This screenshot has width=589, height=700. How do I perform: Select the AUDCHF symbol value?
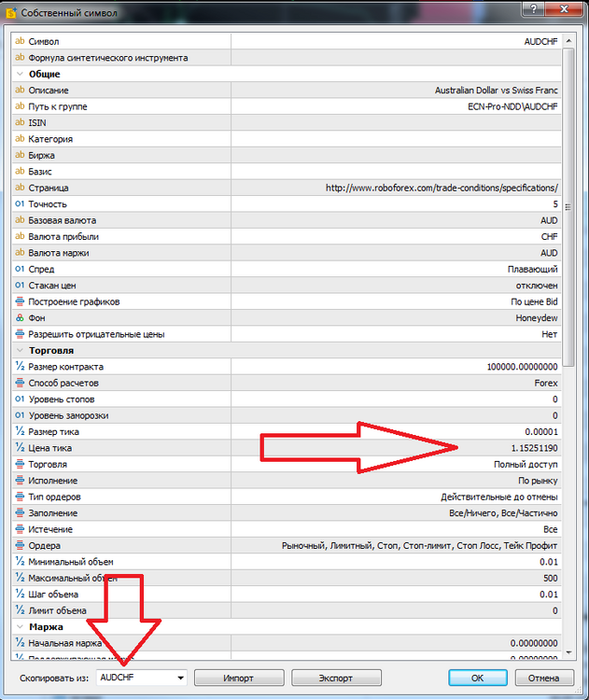(540, 41)
